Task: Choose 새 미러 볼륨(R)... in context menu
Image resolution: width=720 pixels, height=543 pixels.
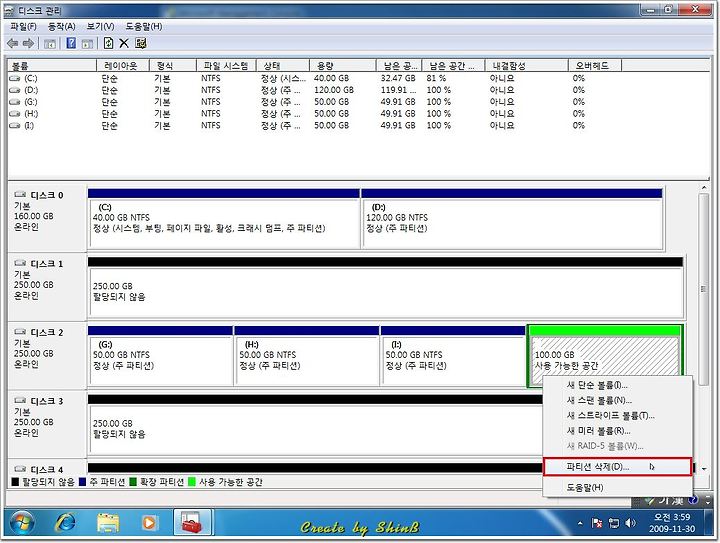Action: click(617, 431)
